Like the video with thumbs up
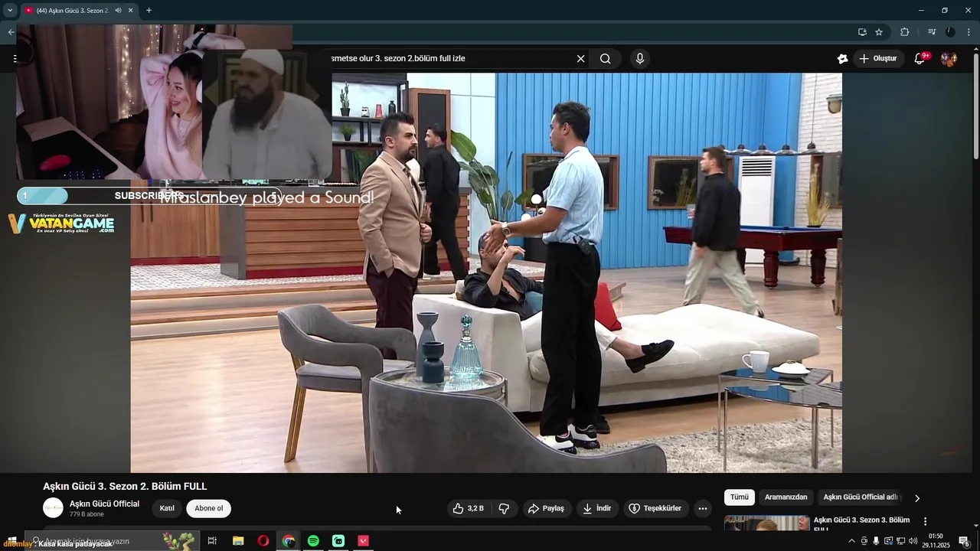The width and height of the screenshot is (980, 551). [x=468, y=508]
